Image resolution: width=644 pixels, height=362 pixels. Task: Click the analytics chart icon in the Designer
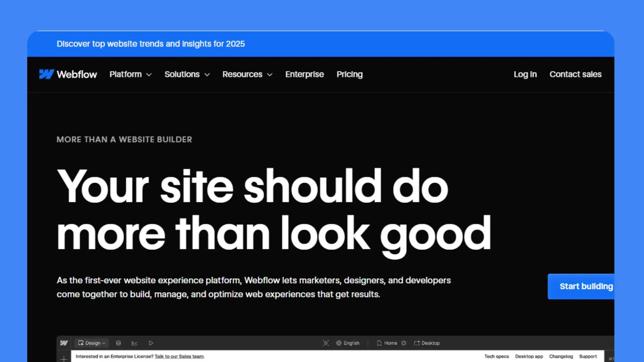(135, 343)
